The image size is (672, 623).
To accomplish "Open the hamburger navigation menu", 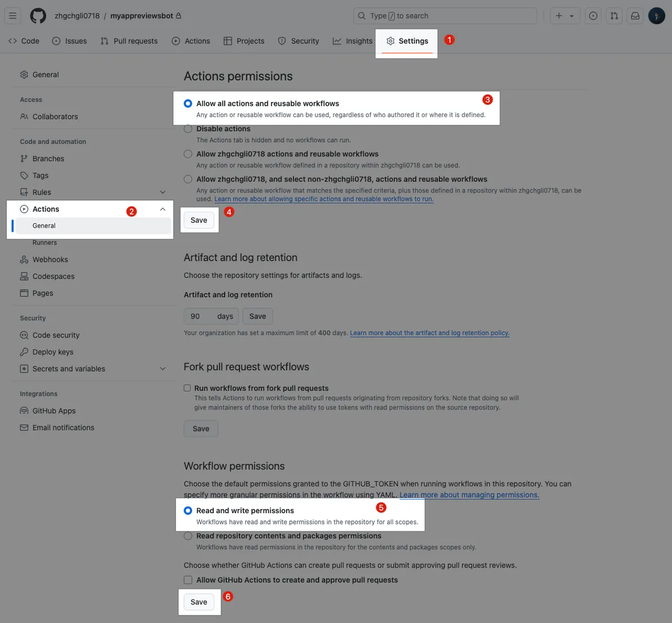I will pyautogui.click(x=13, y=16).
